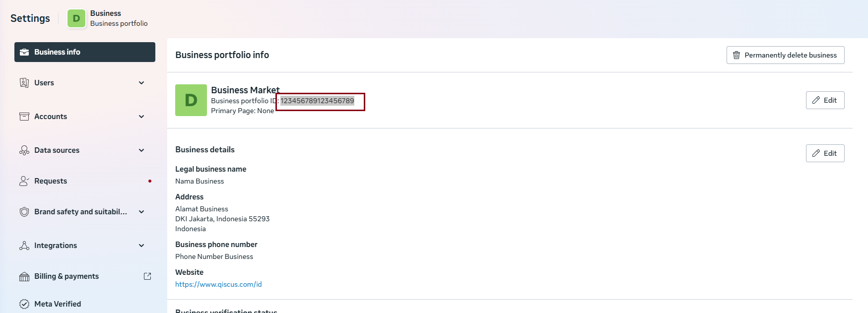868x313 pixels.
Task: Open the qiscus.com website link
Action: point(218,284)
